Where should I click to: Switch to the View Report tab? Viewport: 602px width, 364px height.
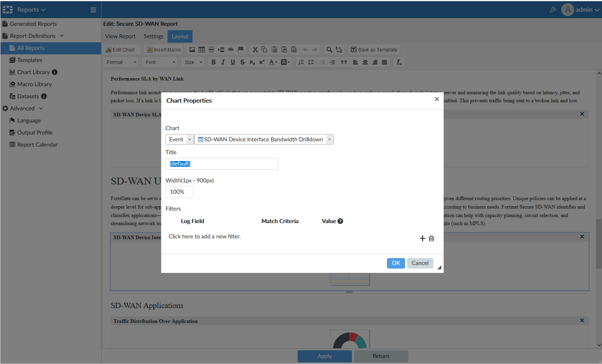[x=120, y=36]
